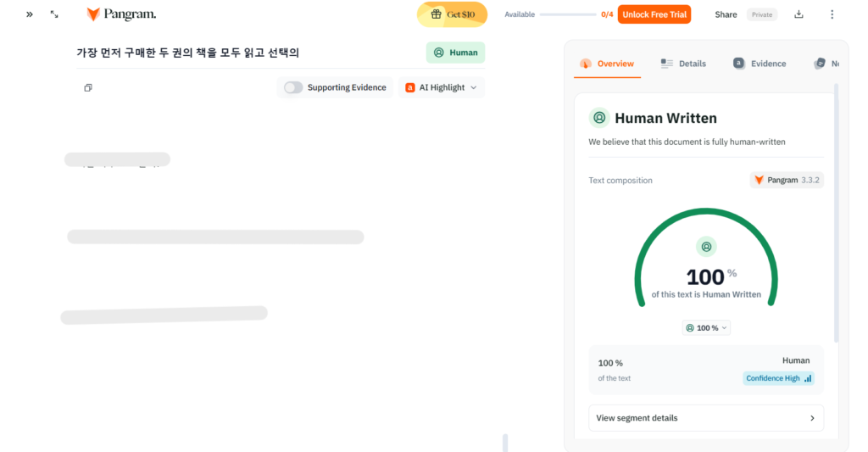Claim the Get $10 gift offer
Viewport: 868px width, 452px height.
pyautogui.click(x=453, y=14)
